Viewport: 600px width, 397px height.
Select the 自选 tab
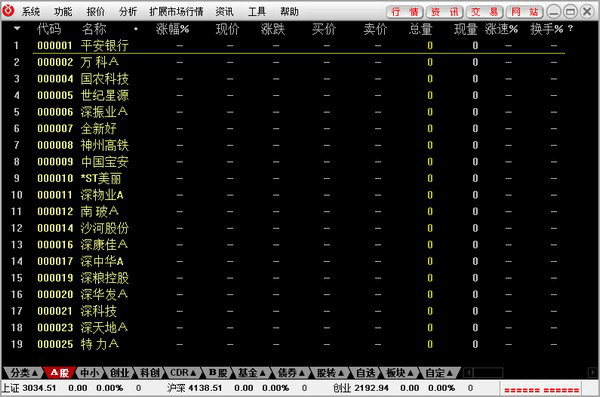point(365,372)
